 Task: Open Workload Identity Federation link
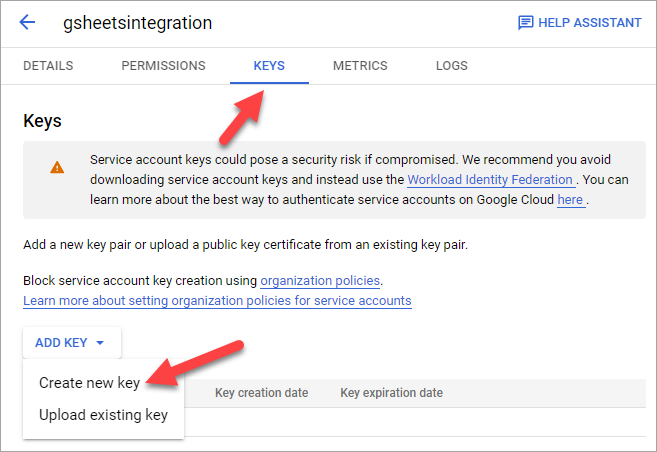490,180
